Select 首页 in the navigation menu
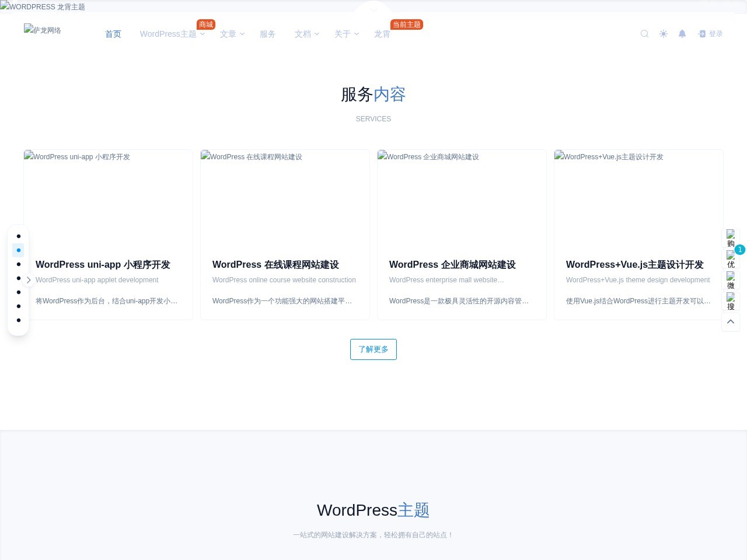Screen dimensions: 747x560 [x=113, y=34]
